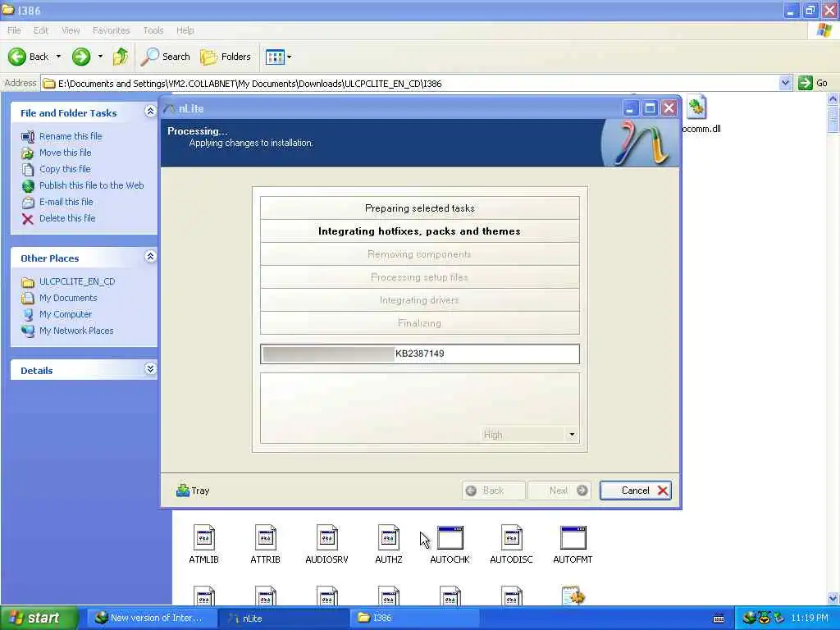Click Rename this file link
The height and width of the screenshot is (630, 840).
point(71,136)
